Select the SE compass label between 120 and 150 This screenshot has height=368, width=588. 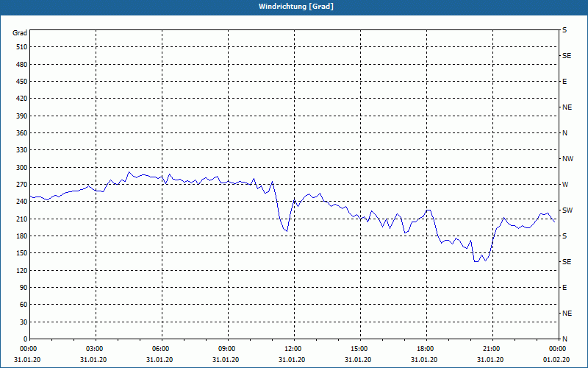tap(567, 262)
